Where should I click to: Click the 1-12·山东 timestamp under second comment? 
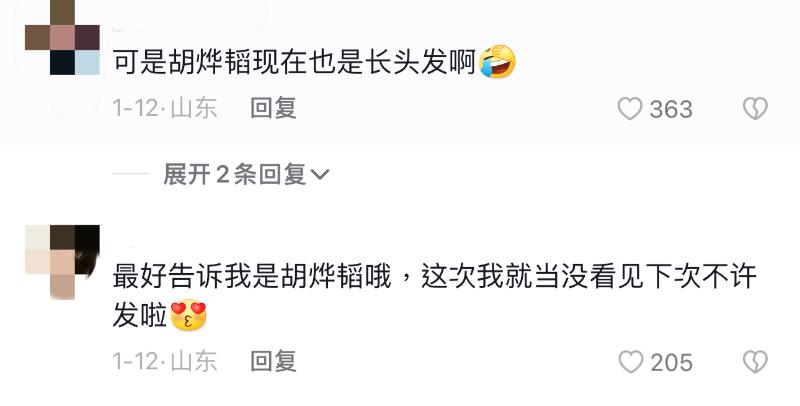coord(165,361)
